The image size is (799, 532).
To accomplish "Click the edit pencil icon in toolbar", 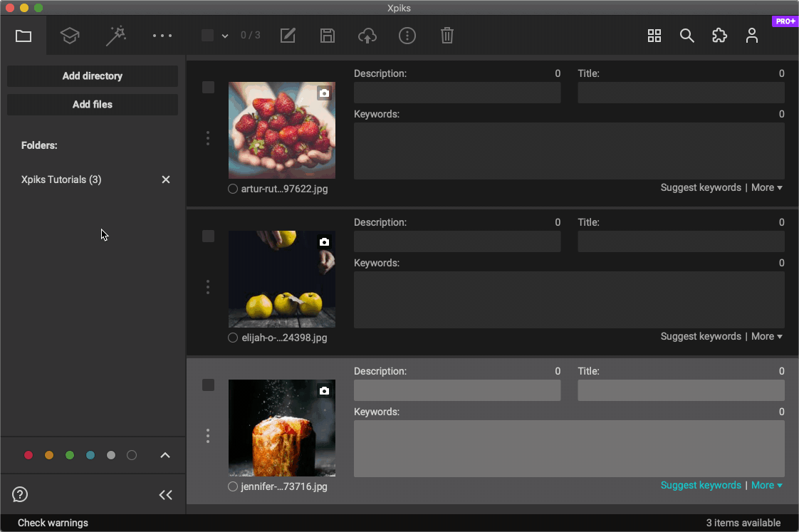I will (288, 36).
